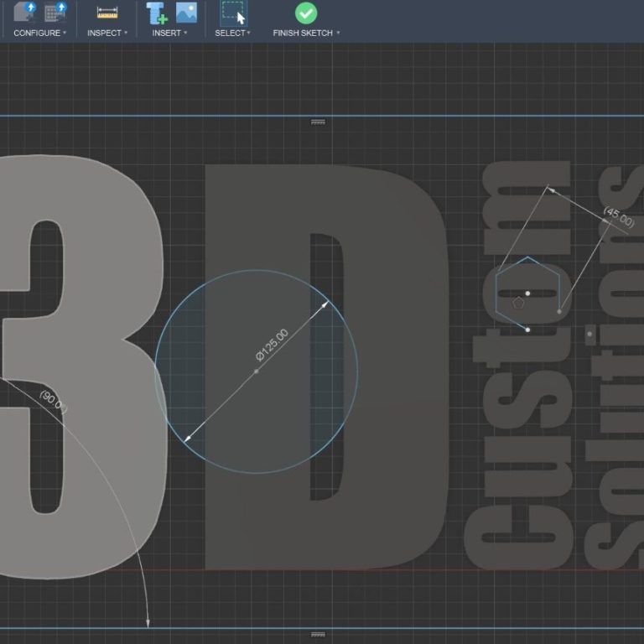Click the center point of the blue circle
The image size is (644, 644).
257,371
